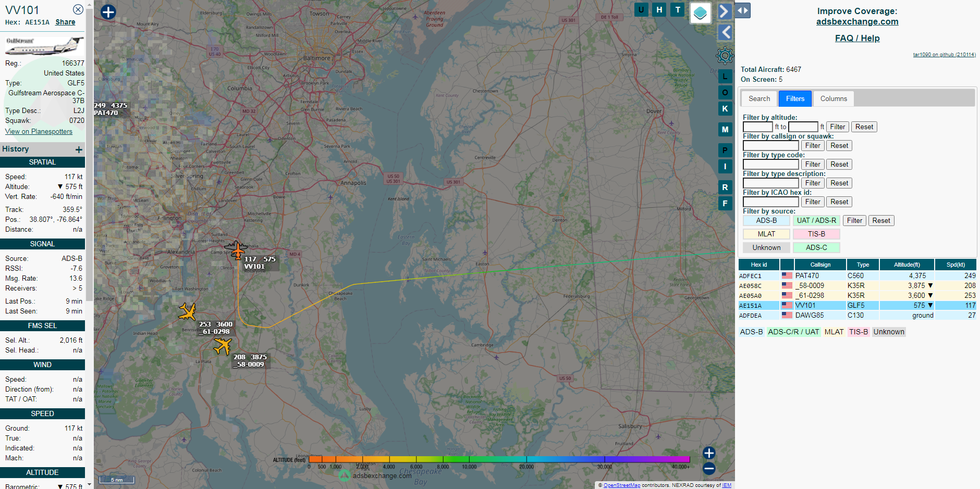
Task: Close the VV101 aircraft info panel
Action: pos(78,9)
